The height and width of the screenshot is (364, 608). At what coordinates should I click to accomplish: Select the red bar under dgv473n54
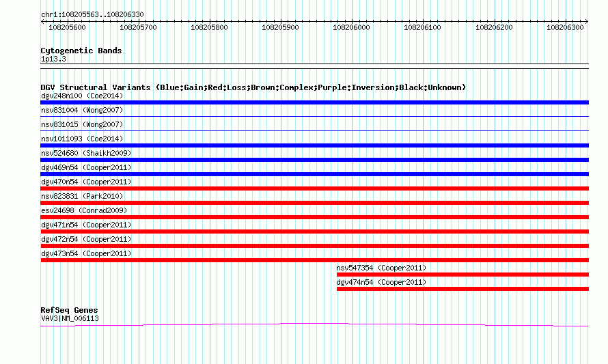tap(314, 260)
